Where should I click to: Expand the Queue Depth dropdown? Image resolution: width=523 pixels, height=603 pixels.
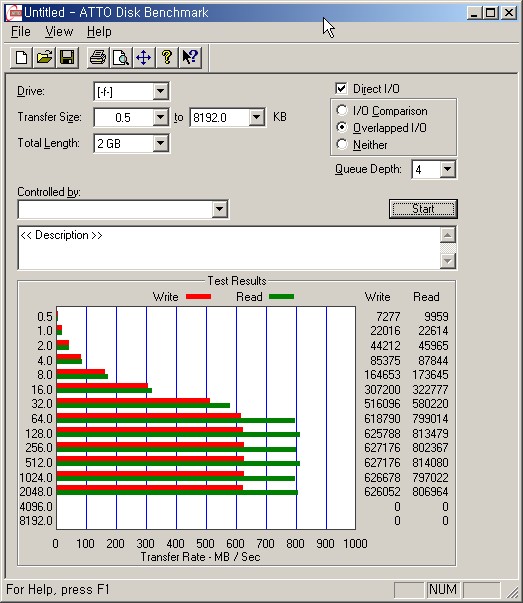click(x=447, y=169)
